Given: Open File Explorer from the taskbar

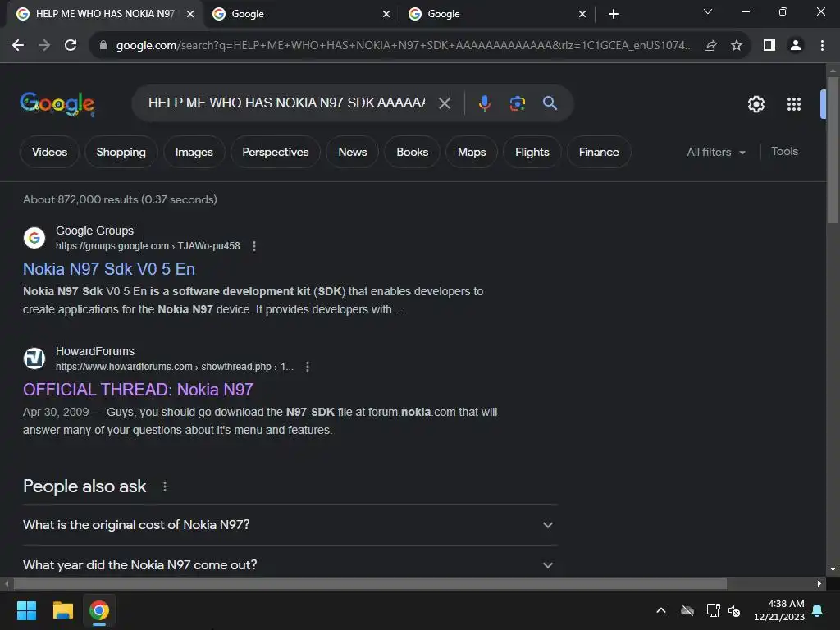Looking at the screenshot, I should tap(62, 610).
